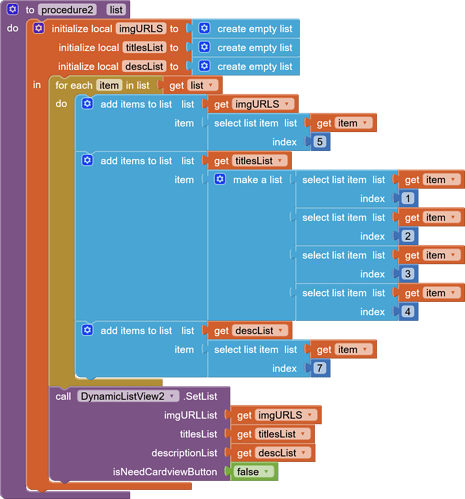
Task: Open variable dropdown for get titlesList in loop
Action: coord(280,161)
